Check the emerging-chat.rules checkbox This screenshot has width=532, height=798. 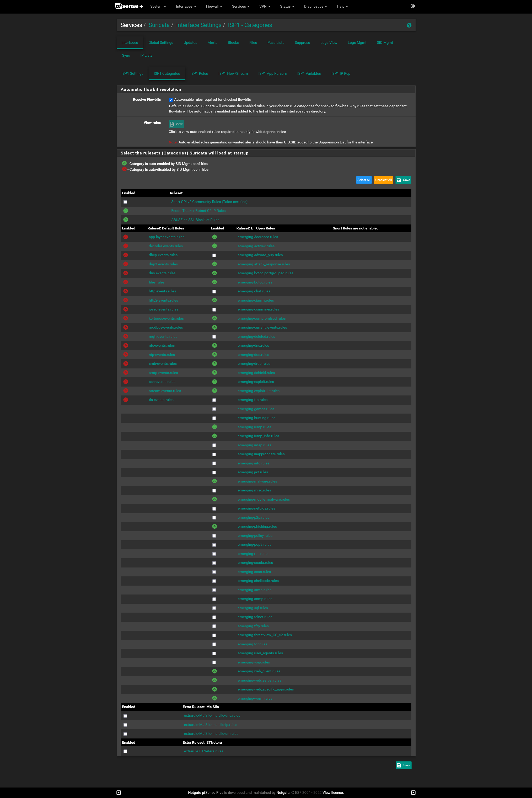coord(214,291)
